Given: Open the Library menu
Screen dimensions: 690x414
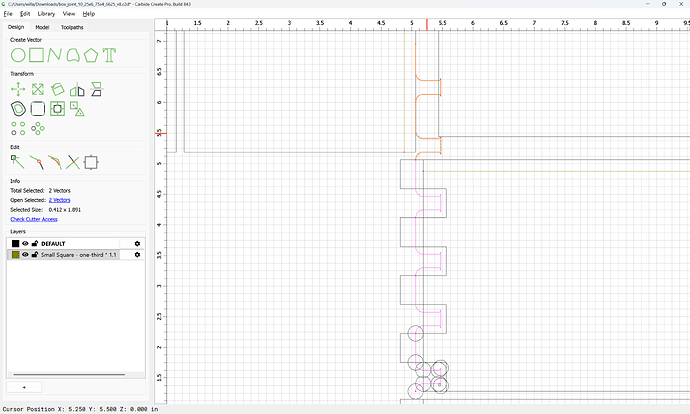Looking at the screenshot, I should point(46,14).
